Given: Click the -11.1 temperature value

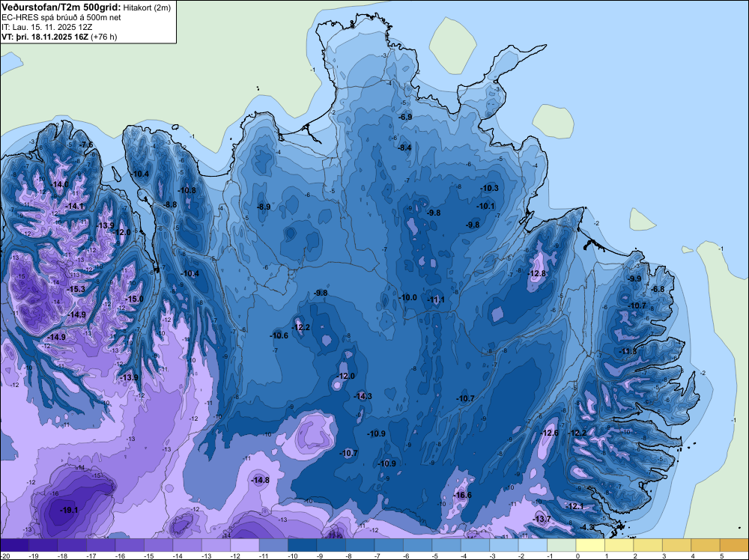Looking at the screenshot, I should 436,299.
